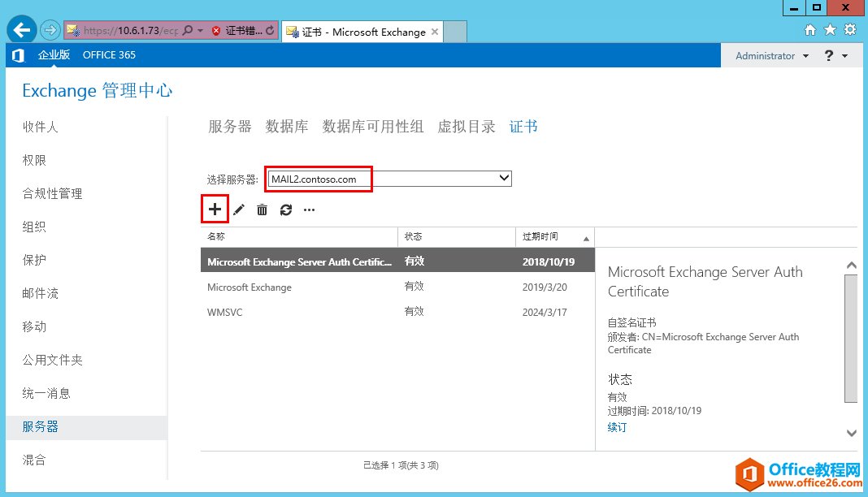Add a new certificate with the plus icon
The height and width of the screenshot is (497, 868).
click(214, 209)
